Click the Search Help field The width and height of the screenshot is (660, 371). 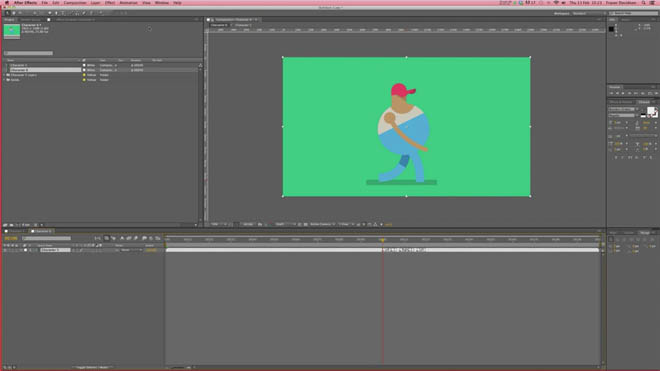point(633,13)
